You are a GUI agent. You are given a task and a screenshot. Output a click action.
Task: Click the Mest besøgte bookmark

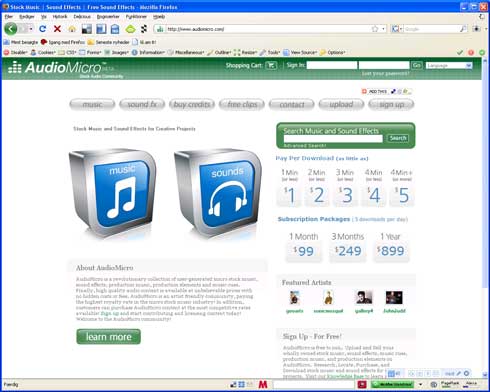21,42
